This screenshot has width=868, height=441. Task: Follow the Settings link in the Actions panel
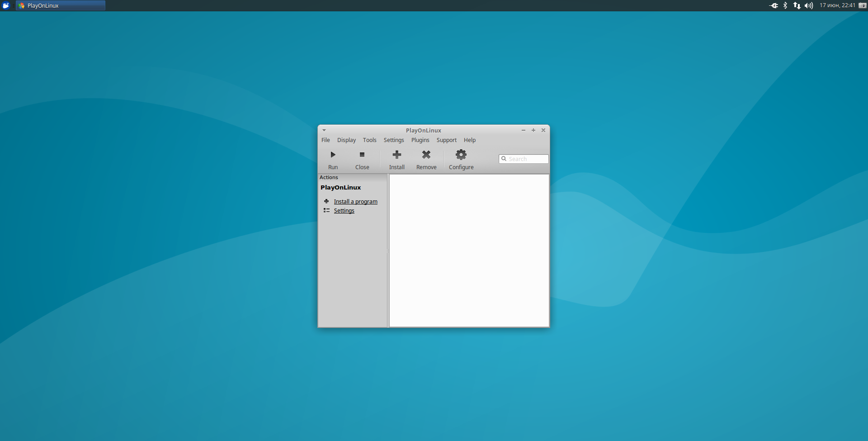pos(344,211)
